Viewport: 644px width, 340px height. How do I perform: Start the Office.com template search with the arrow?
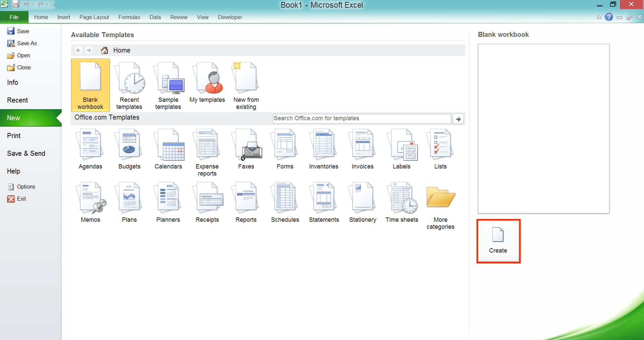pyautogui.click(x=458, y=119)
